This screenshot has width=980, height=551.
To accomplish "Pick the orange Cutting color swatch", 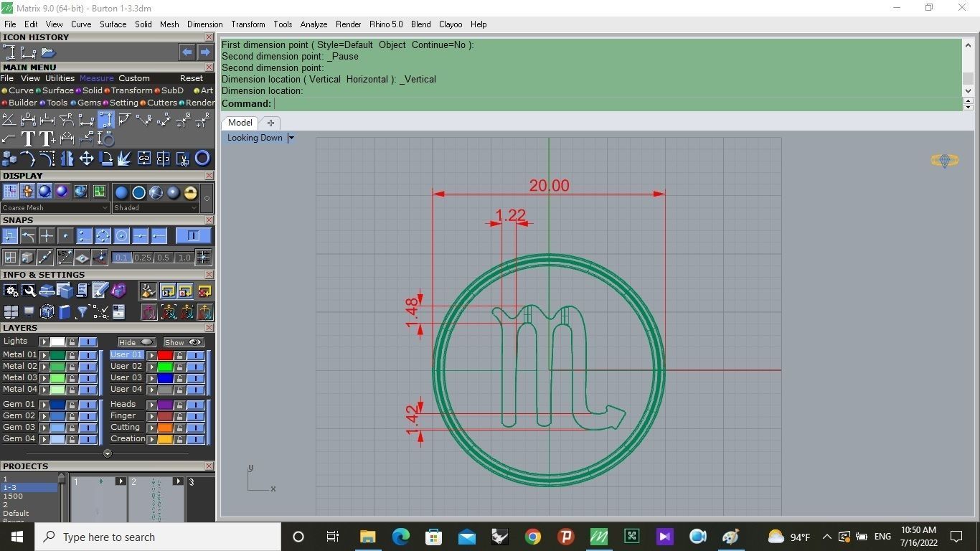I will [165, 427].
